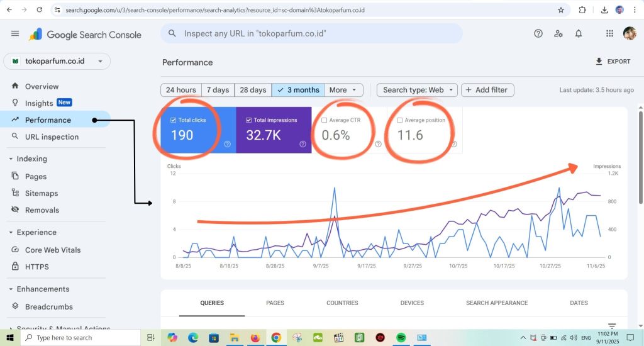The image size is (644, 346).
Task: Open the Search type: Web dropdown
Action: 417,90
